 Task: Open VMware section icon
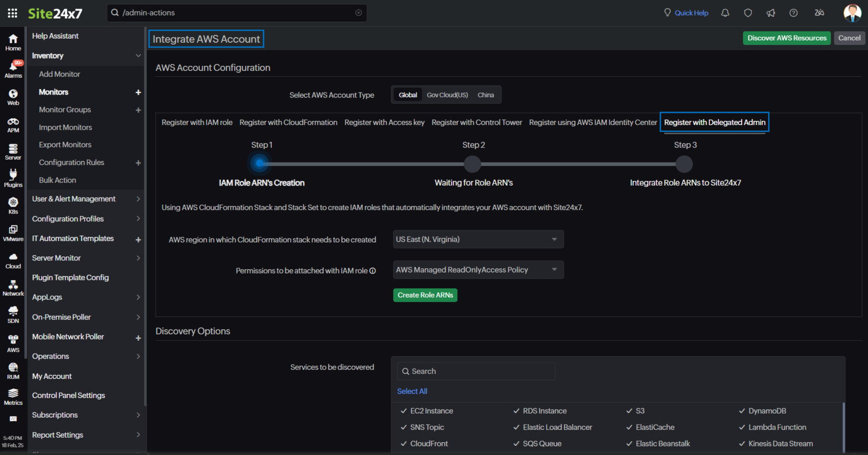13,233
